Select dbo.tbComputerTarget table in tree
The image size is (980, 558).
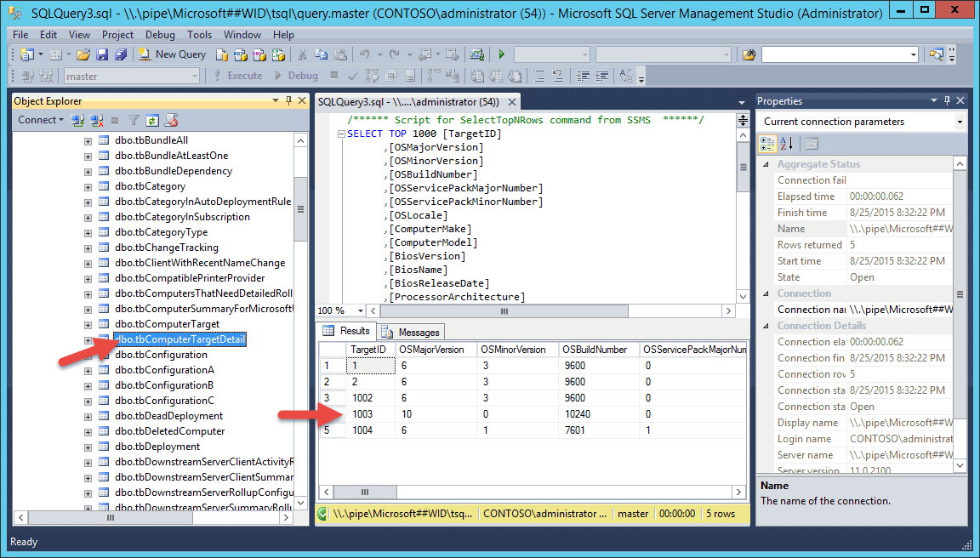[167, 324]
